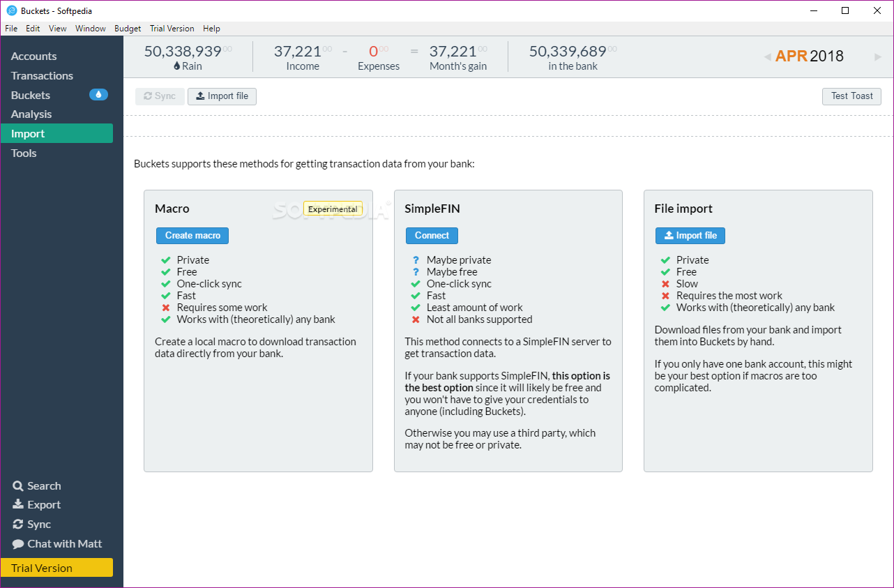Click the Sync arrows icon in sidebar
The image size is (894, 588).
tap(18, 525)
